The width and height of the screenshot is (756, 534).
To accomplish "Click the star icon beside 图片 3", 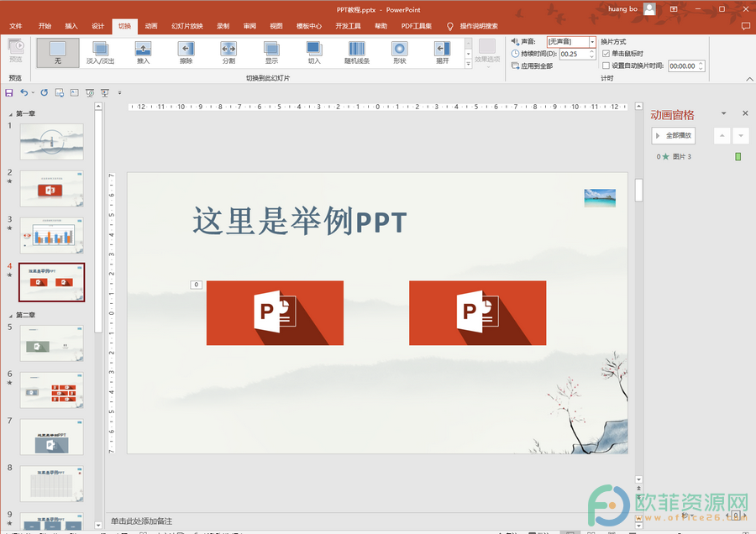I will click(665, 157).
